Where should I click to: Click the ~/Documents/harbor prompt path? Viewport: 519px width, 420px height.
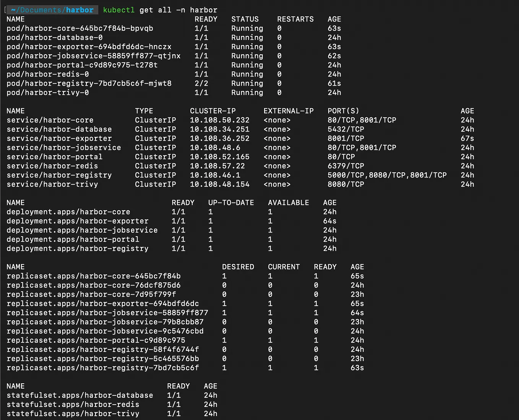[52, 10]
